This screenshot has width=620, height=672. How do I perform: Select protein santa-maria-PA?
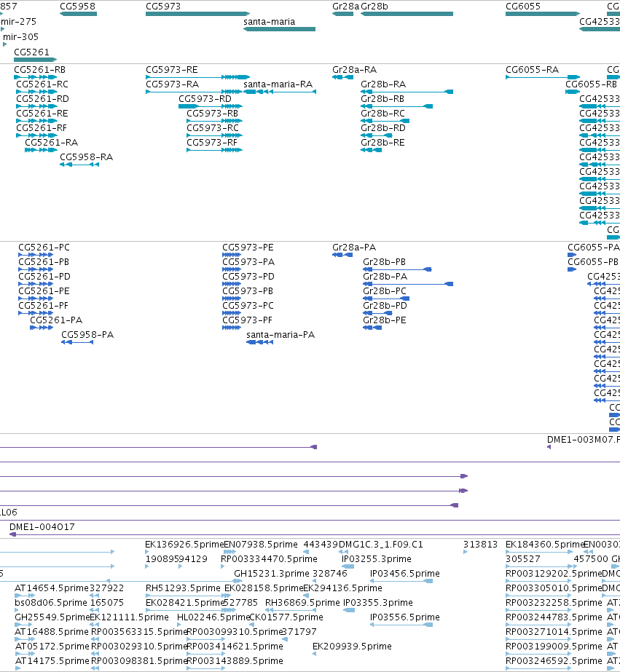(x=280, y=335)
